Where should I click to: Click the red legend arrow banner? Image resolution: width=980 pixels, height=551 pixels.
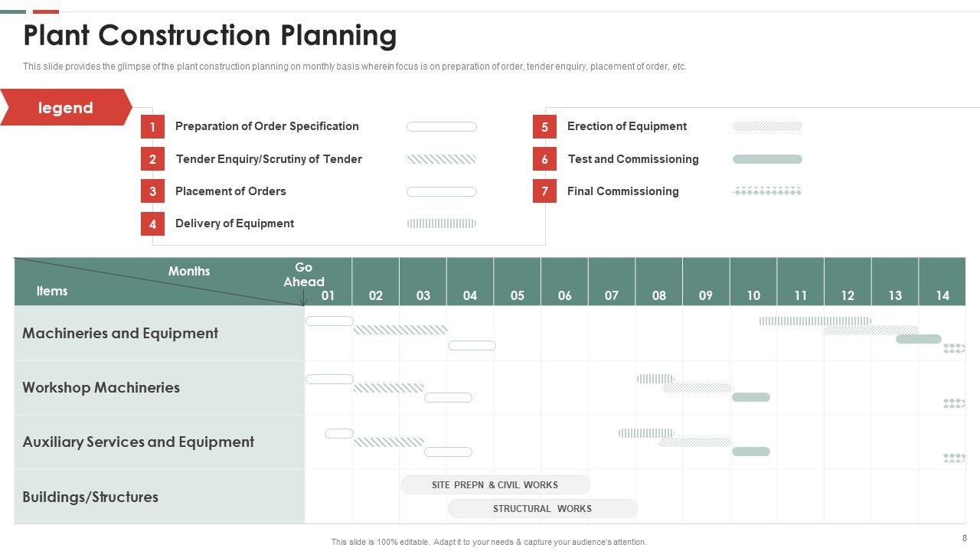click(x=66, y=108)
